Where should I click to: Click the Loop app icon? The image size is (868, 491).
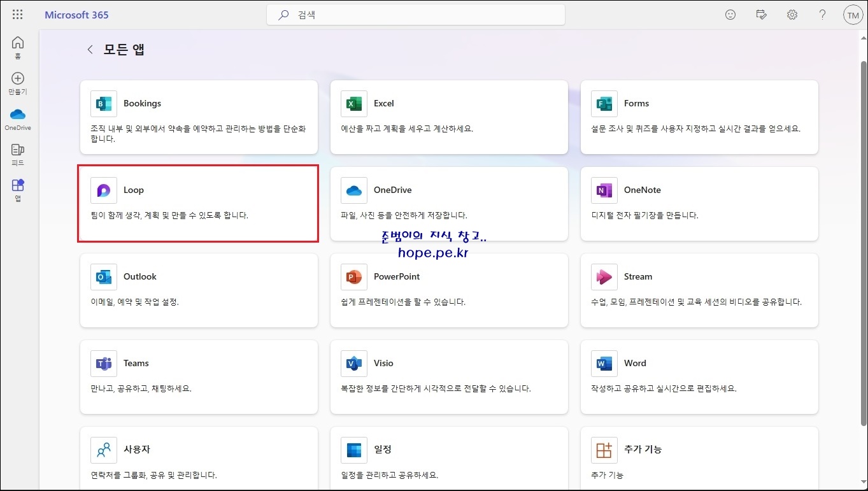(104, 190)
